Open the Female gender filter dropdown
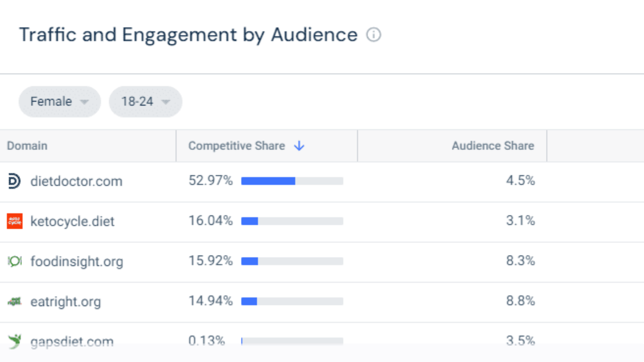 click(60, 102)
